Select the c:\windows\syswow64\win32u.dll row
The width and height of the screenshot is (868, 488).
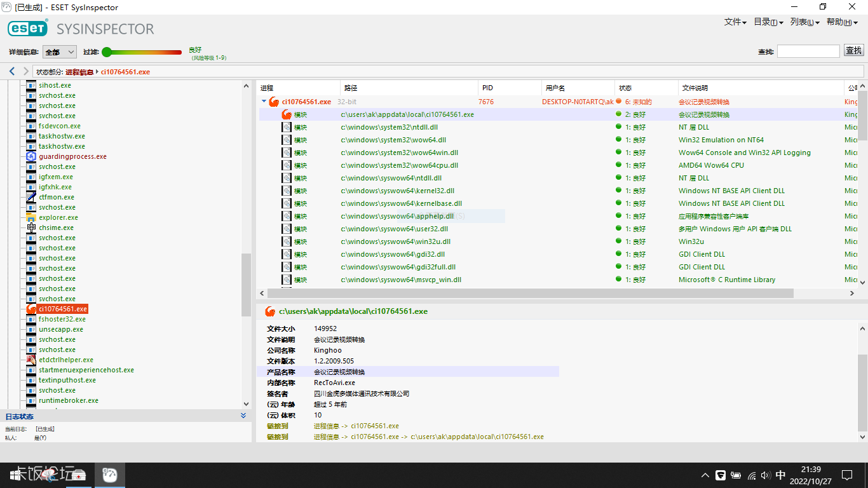pyautogui.click(x=557, y=241)
